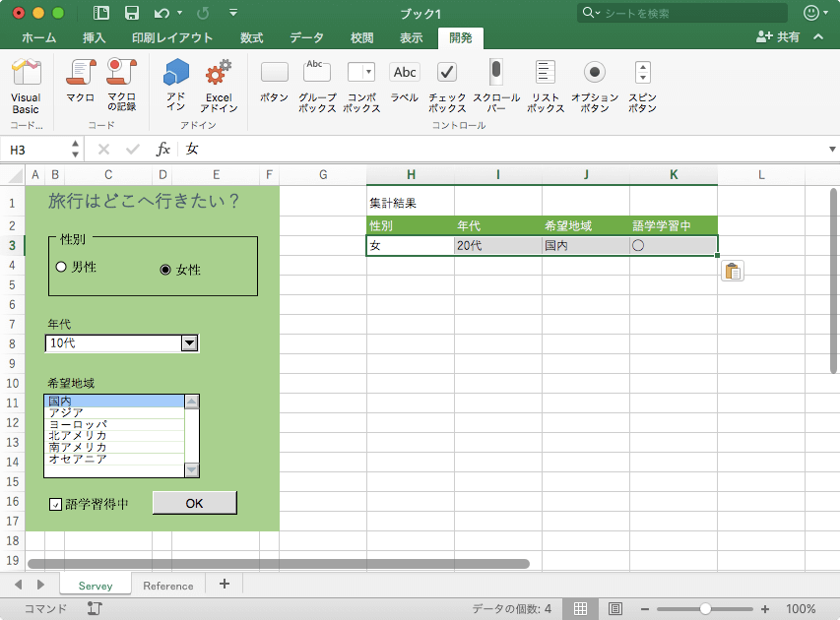Image resolution: width=840 pixels, height=620 pixels.
Task: Open the 数式 ribbon tab
Action: [251, 37]
